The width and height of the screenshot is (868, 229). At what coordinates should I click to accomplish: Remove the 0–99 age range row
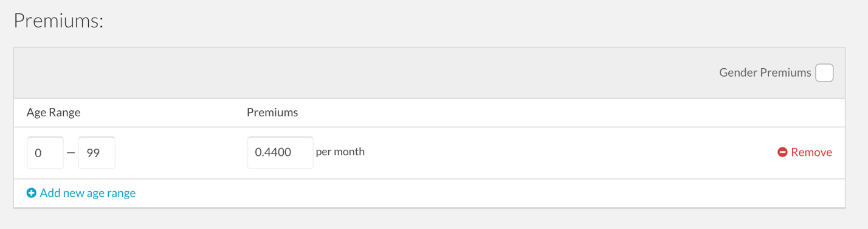tap(805, 152)
